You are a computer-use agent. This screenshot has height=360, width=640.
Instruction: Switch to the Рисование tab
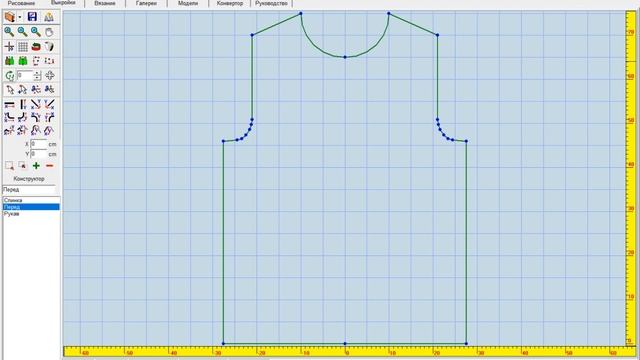[21, 3]
